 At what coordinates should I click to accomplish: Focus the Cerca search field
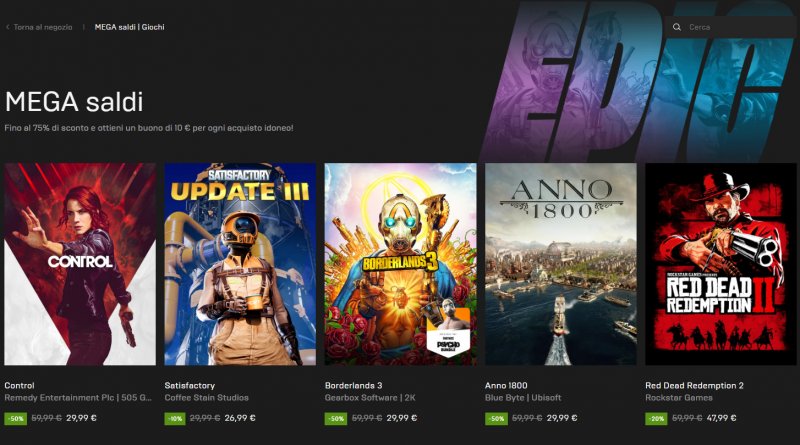pyautogui.click(x=732, y=27)
